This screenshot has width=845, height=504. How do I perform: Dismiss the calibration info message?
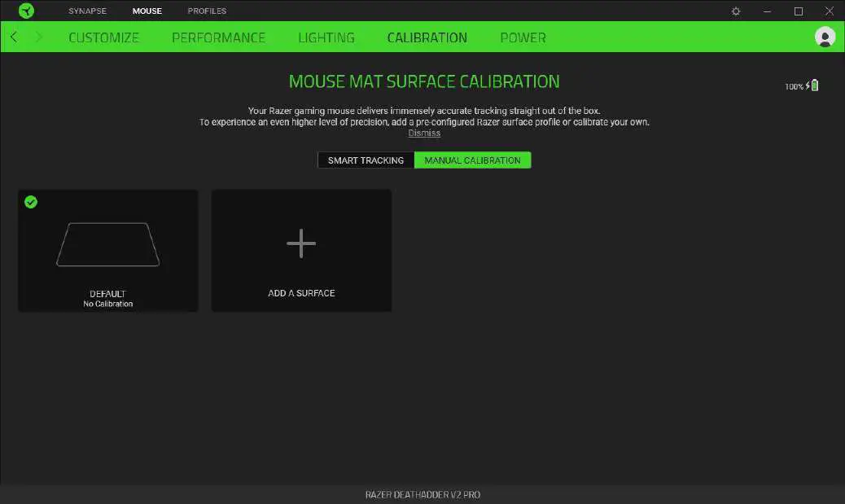coord(424,133)
